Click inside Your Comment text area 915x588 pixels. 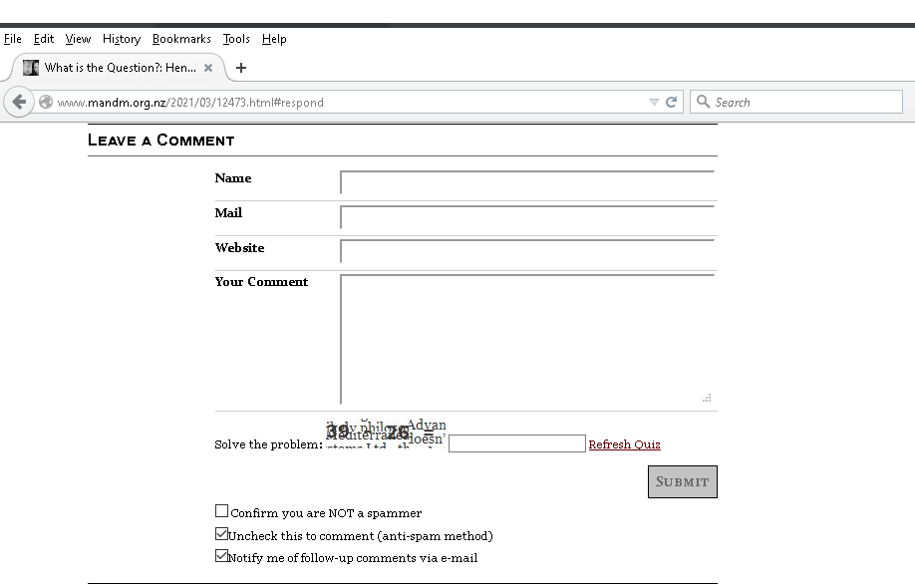pos(527,339)
